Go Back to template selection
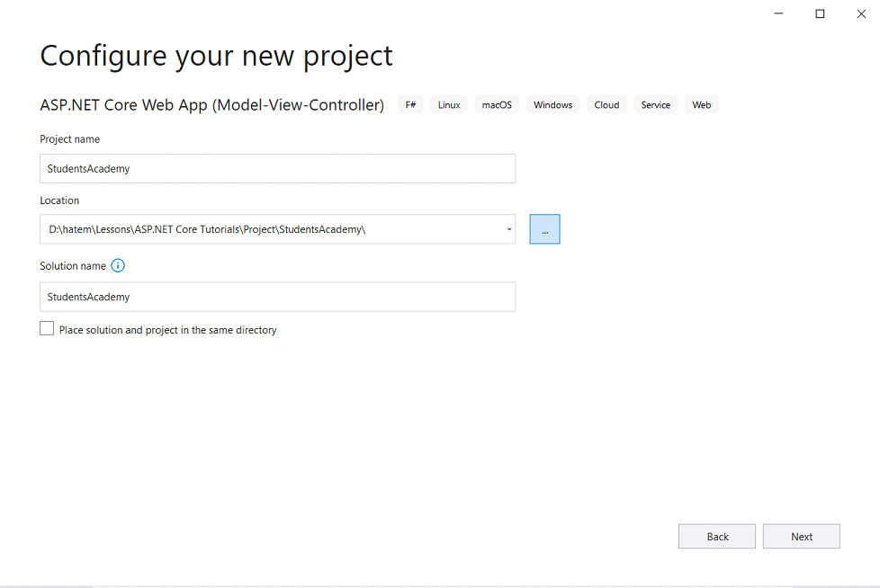Image resolution: width=880 pixels, height=588 pixels. click(717, 537)
